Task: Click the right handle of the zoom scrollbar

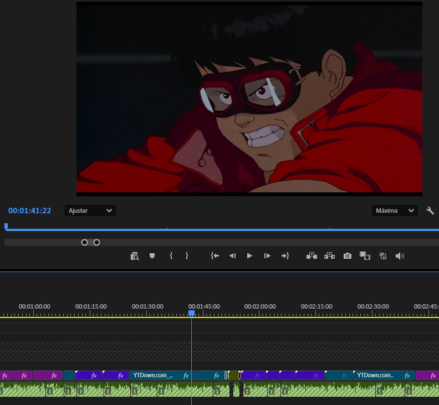Action: (x=96, y=242)
